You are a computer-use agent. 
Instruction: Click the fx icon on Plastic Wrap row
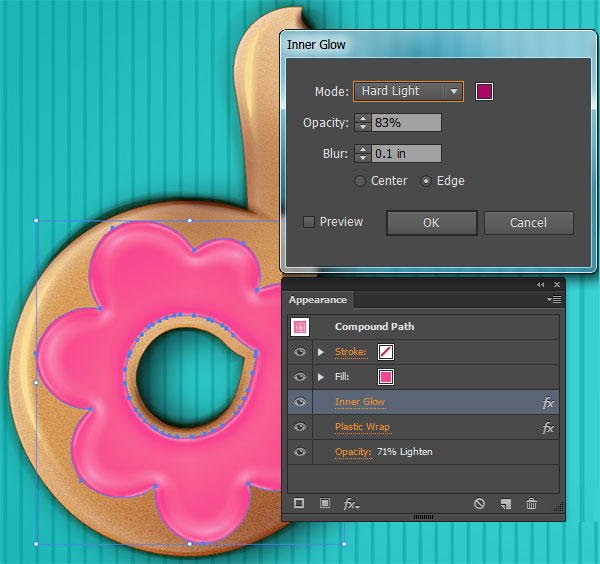pos(548,428)
